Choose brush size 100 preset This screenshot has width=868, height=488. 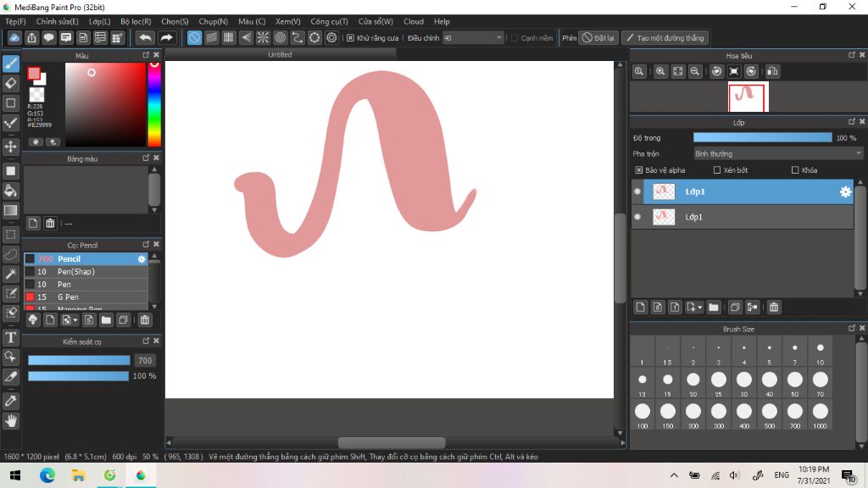tap(643, 415)
